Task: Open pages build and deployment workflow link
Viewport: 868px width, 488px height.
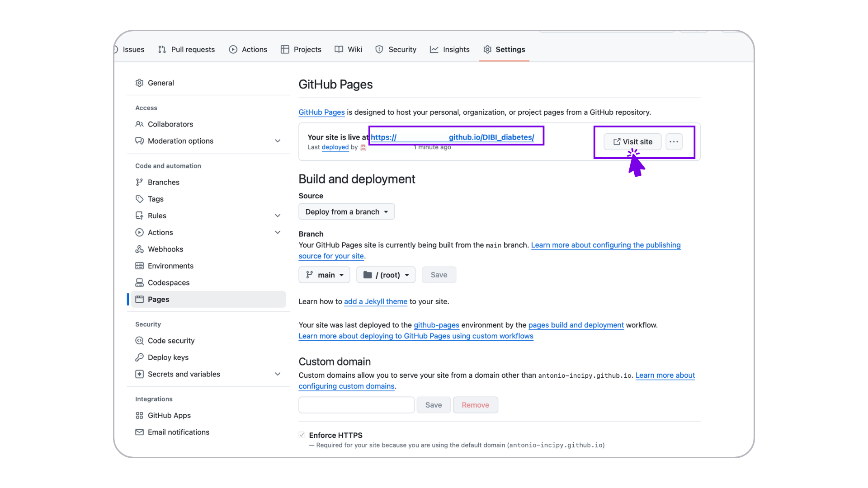Action: [x=576, y=325]
